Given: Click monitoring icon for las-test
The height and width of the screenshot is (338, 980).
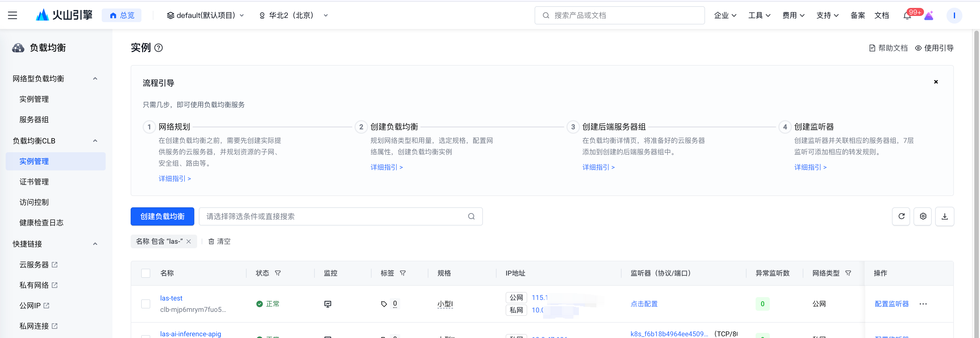Looking at the screenshot, I should point(328,304).
